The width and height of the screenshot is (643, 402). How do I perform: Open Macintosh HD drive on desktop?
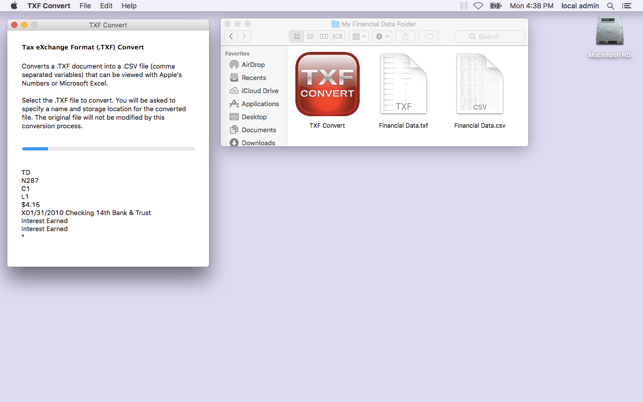(x=609, y=35)
